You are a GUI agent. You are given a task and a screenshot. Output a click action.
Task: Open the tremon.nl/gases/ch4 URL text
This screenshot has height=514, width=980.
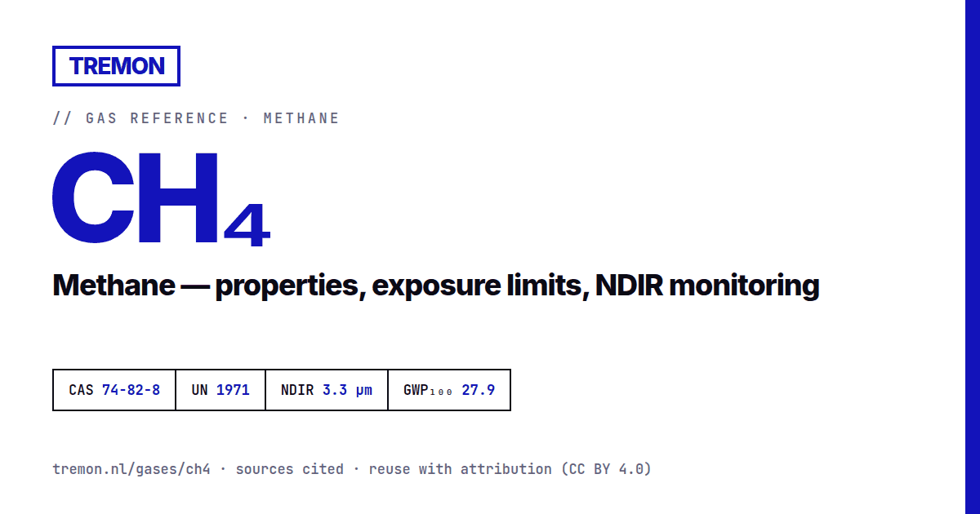(131, 469)
